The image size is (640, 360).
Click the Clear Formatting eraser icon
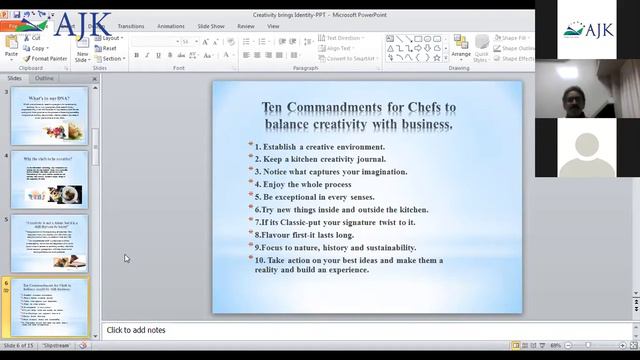point(231,42)
